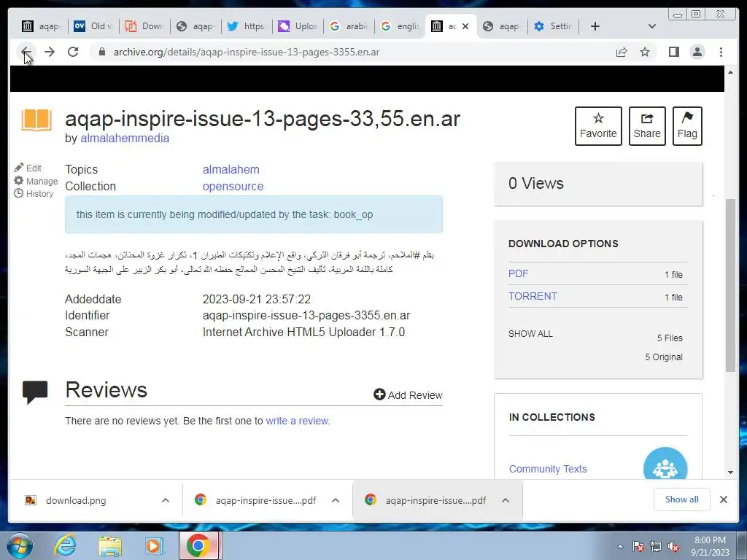Expand the tab search chevron
This screenshot has height=560, width=747.
pyautogui.click(x=651, y=26)
